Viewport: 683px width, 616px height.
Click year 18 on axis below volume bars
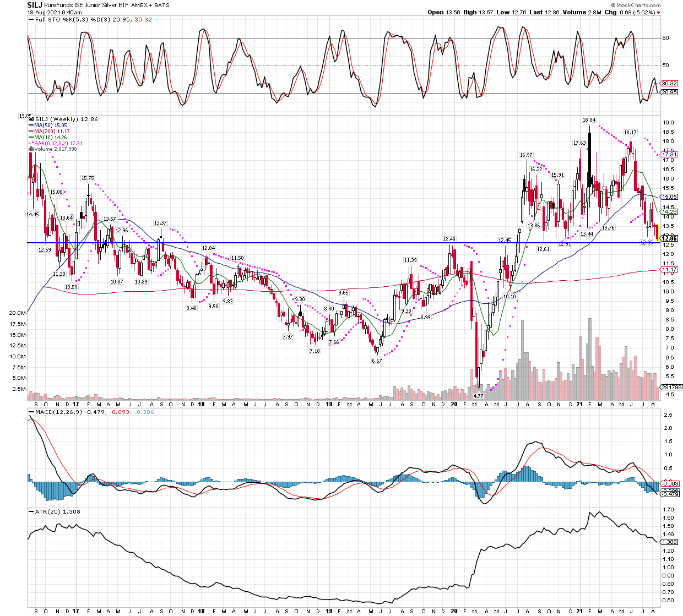point(202,404)
